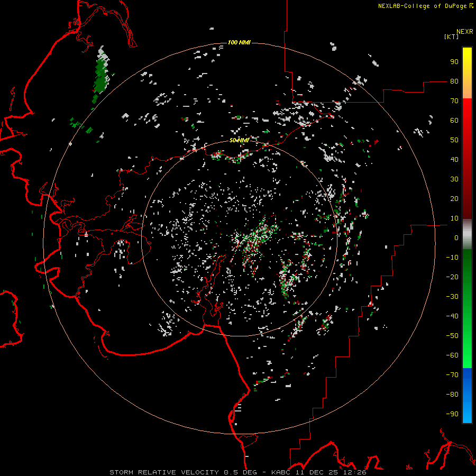
Task: Click the -20 value on the velocity scale
Action: (452, 277)
